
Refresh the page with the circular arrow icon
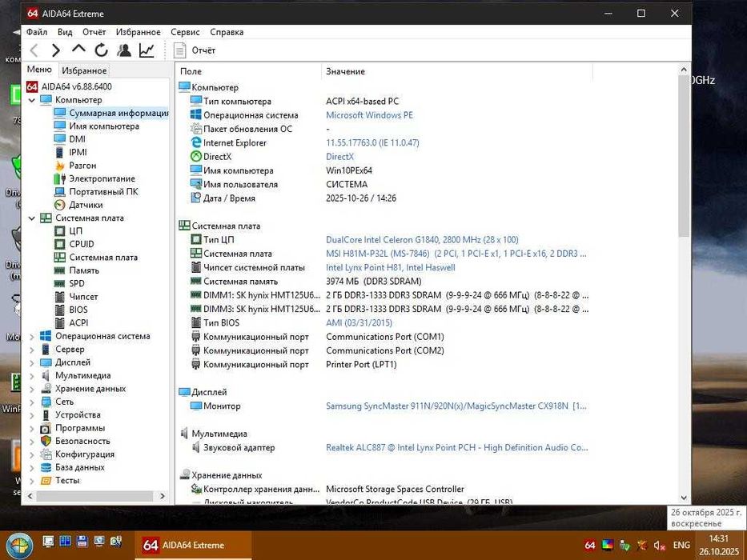pos(101,50)
